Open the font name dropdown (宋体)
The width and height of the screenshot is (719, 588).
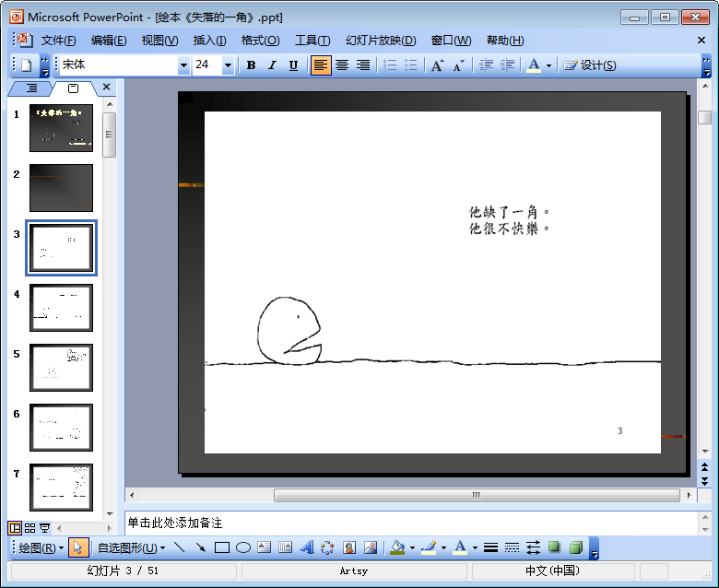pos(183,65)
